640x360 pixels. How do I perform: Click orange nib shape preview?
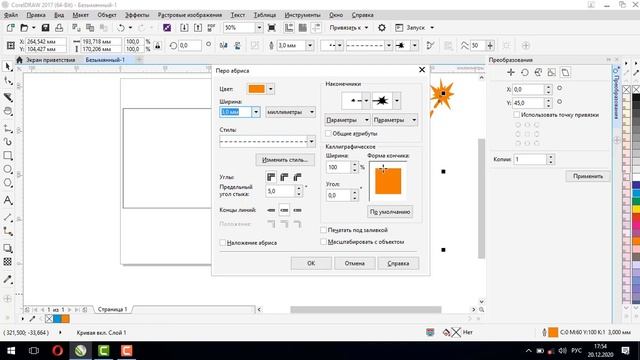(388, 181)
